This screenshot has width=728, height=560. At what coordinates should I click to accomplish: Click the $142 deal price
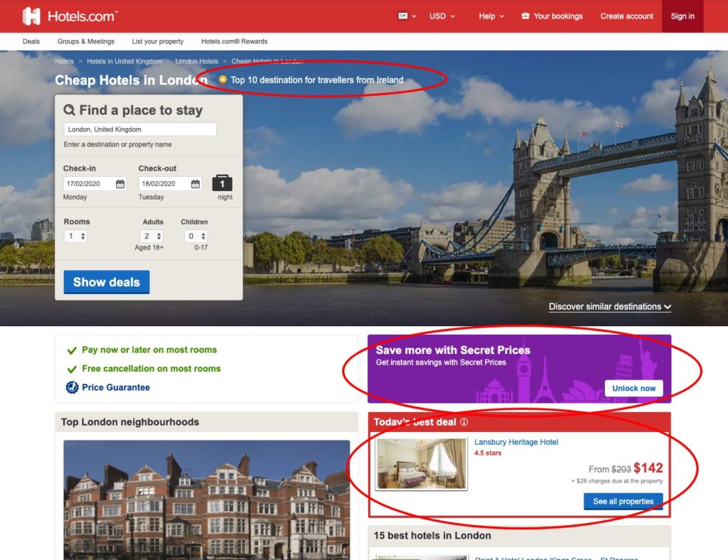coord(648,468)
